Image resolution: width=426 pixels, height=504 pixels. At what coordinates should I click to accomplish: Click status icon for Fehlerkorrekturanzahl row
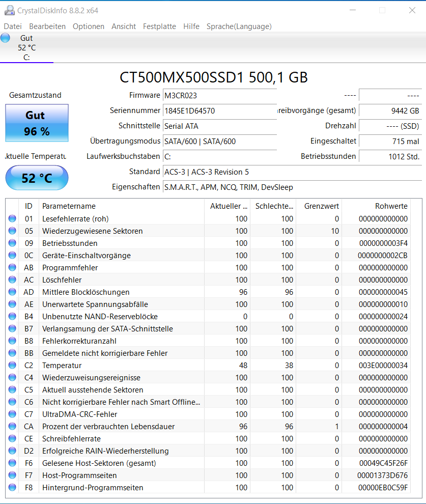point(12,341)
